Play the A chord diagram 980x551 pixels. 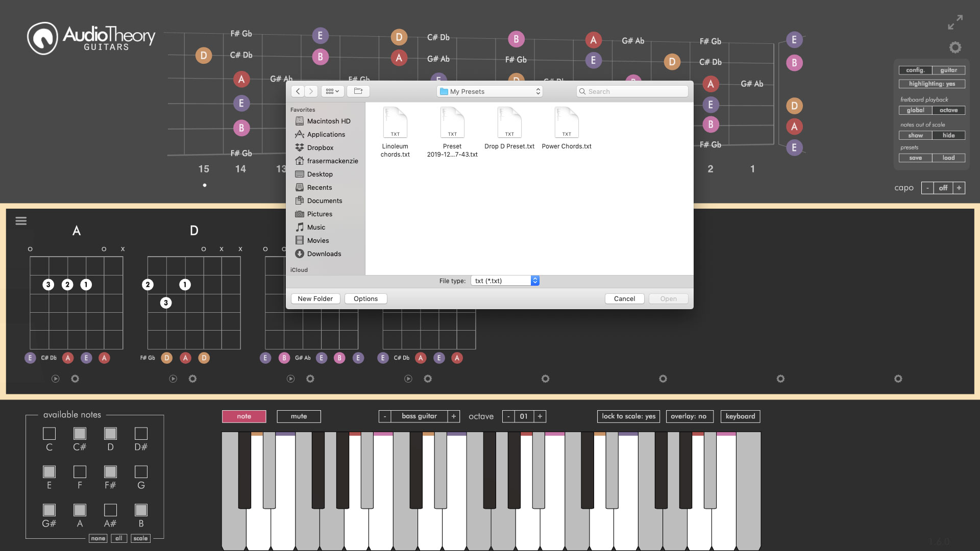point(56,379)
